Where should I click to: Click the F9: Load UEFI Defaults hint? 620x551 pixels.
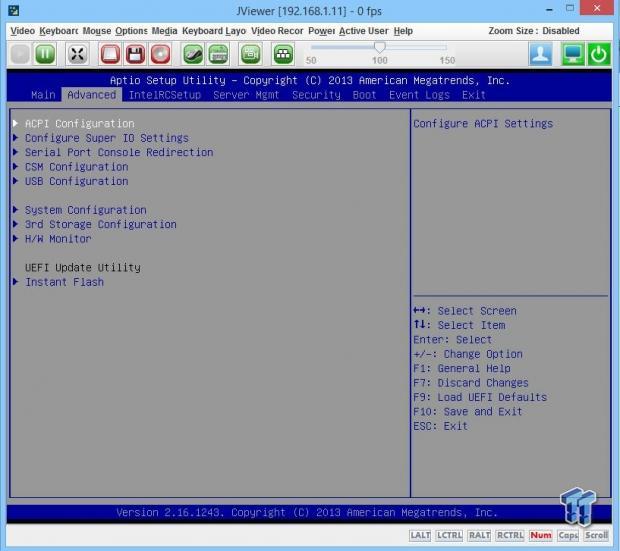[x=480, y=397]
